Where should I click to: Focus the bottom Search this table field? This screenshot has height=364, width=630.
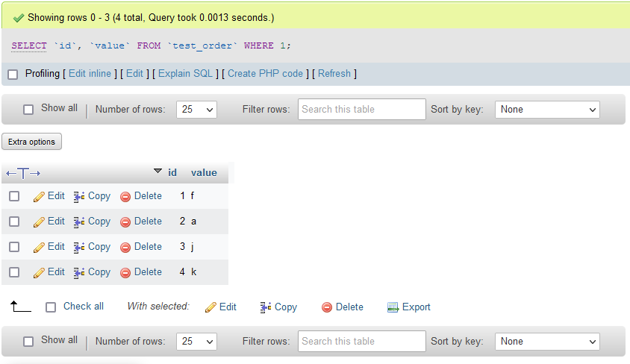(361, 341)
